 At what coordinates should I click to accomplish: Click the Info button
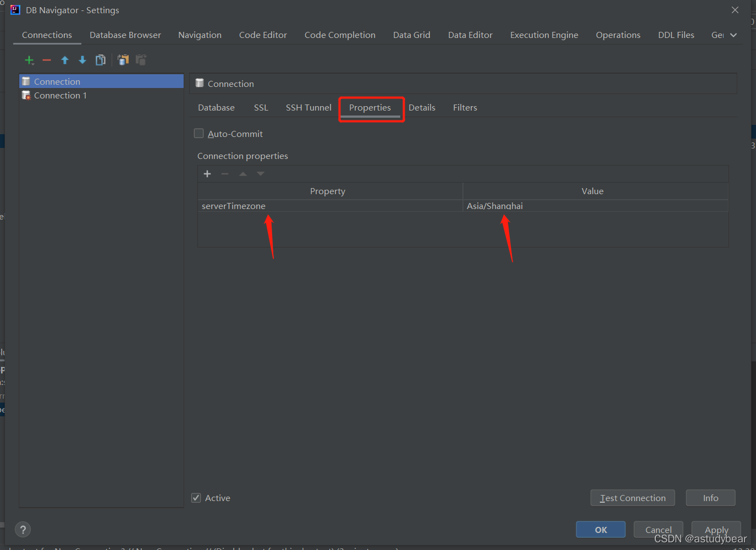click(x=710, y=498)
